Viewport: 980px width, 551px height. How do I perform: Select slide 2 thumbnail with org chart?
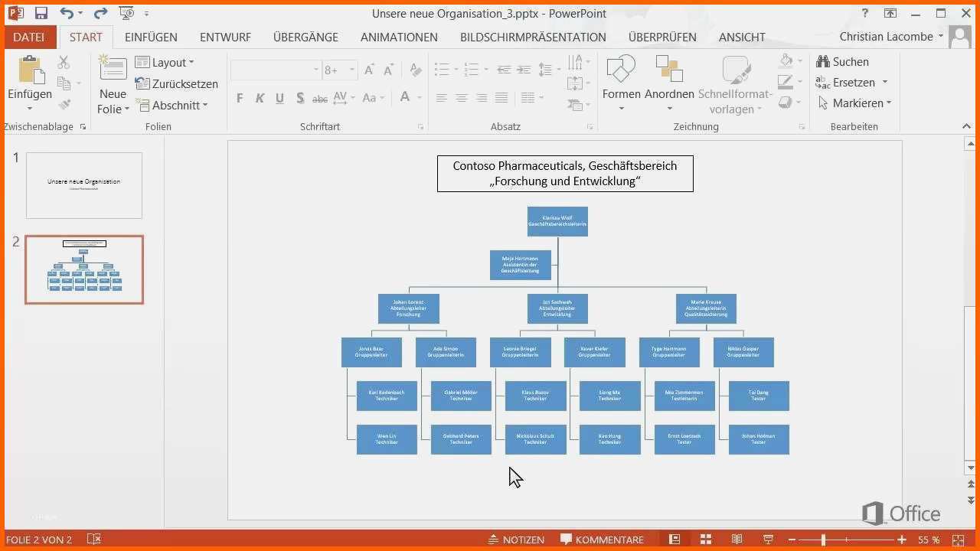[84, 269]
